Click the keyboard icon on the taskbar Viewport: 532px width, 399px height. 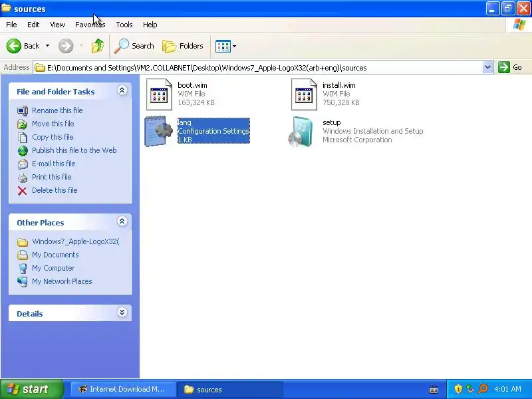coord(434,389)
